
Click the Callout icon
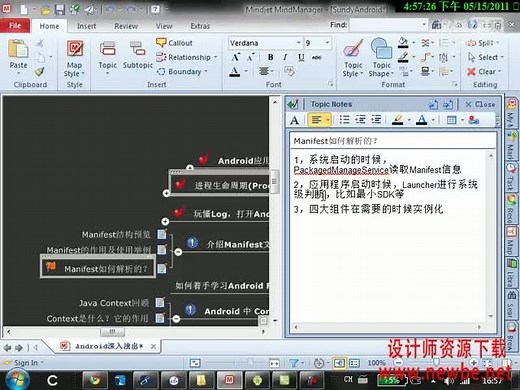coord(161,43)
